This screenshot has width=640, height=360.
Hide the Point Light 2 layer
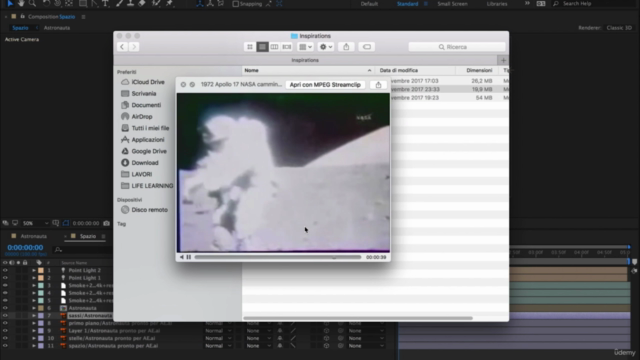(x=5, y=270)
